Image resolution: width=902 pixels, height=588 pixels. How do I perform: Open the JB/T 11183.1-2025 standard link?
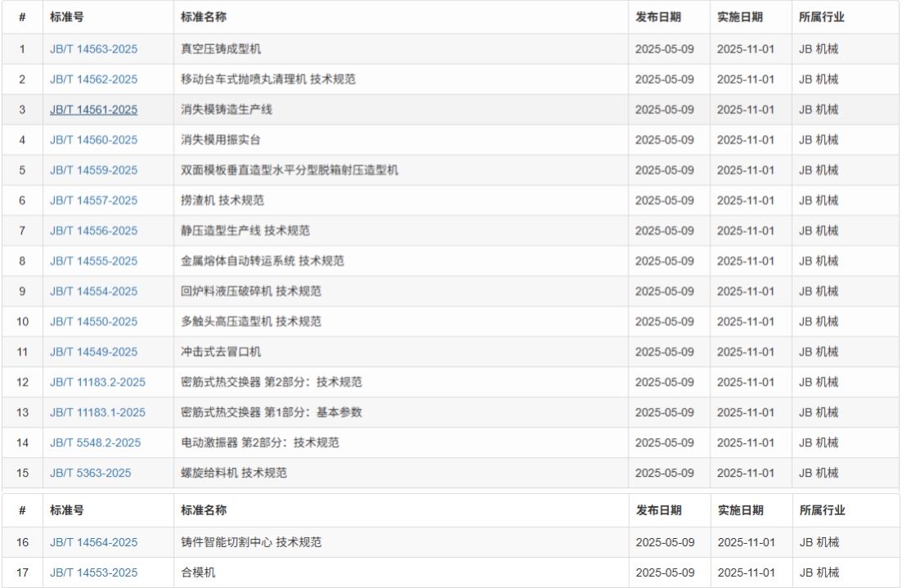pyautogui.click(x=96, y=411)
